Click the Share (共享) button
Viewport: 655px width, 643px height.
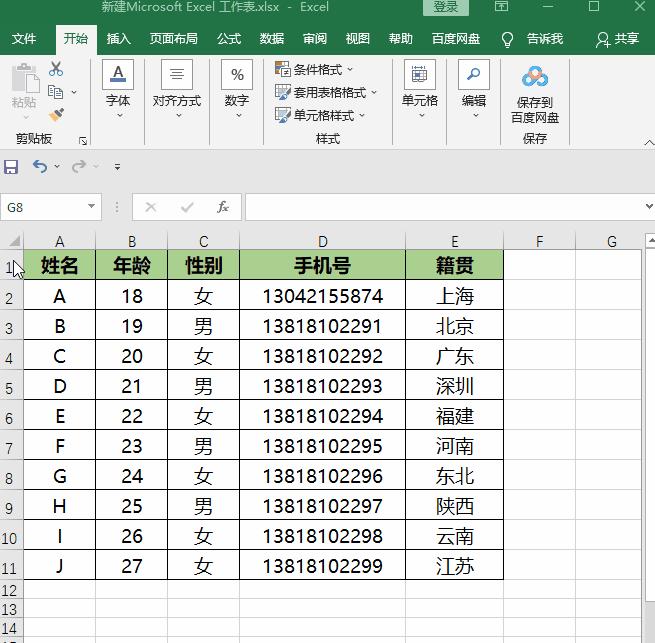tap(617, 39)
